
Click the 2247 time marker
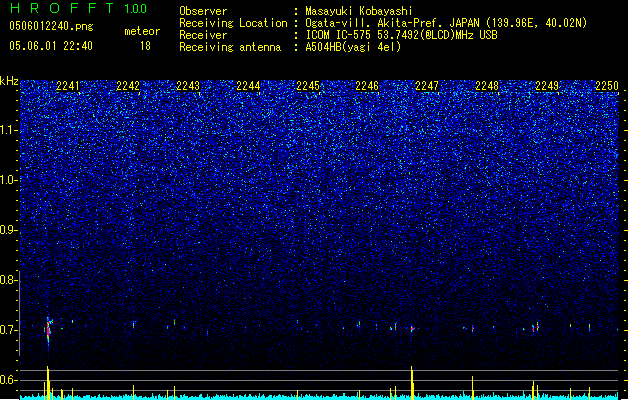[427, 86]
